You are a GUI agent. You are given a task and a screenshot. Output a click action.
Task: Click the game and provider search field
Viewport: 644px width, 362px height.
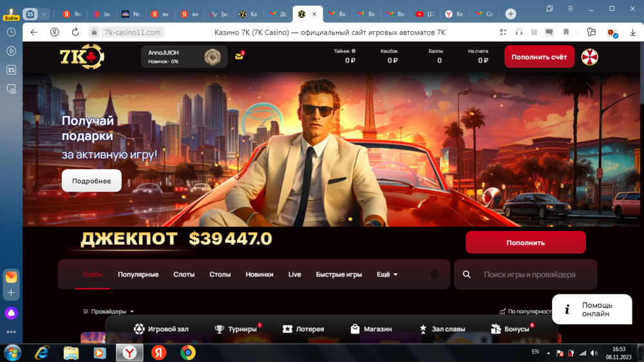(x=529, y=274)
